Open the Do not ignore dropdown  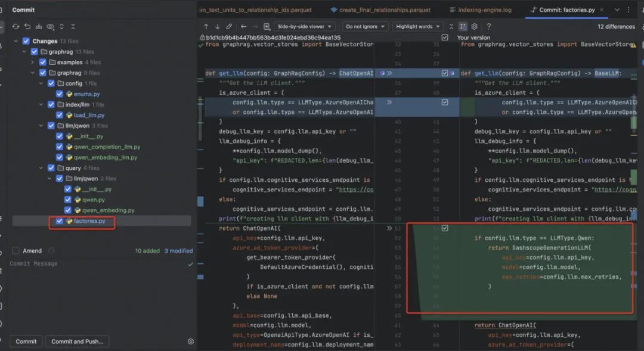click(x=365, y=27)
